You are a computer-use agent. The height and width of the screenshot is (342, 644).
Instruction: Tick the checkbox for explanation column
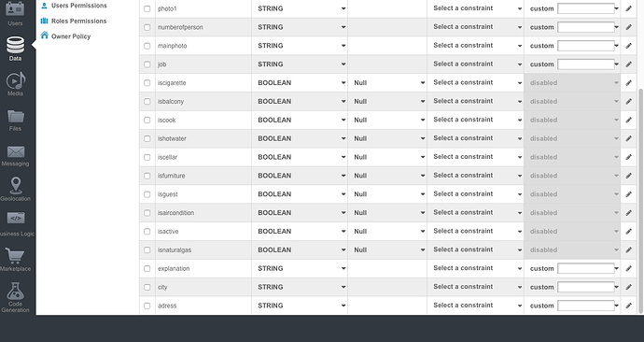tap(147, 268)
